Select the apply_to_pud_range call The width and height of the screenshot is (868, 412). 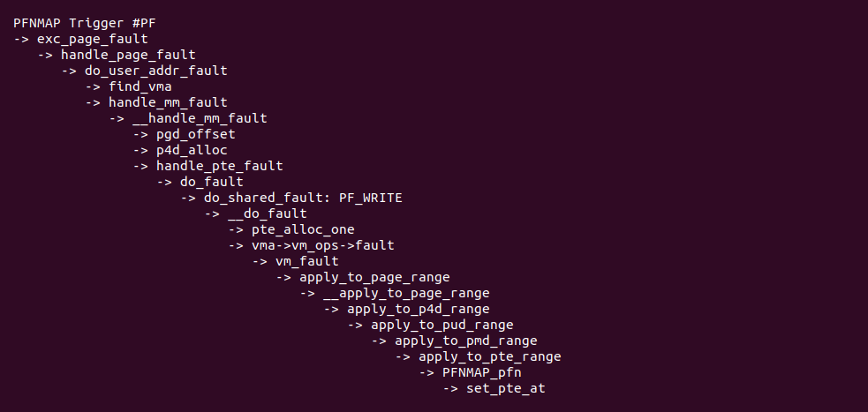442,325
